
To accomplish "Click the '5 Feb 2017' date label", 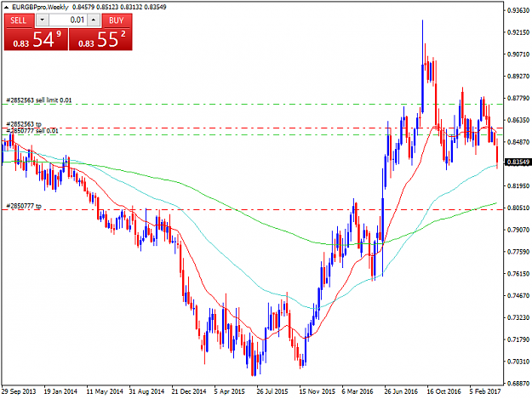I will (485, 391).
